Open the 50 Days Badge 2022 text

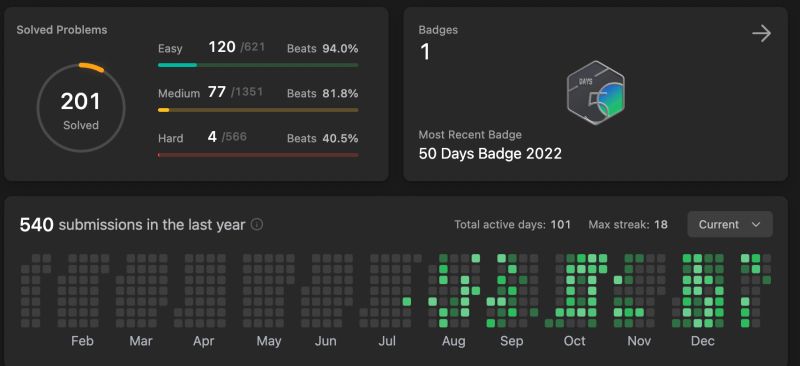pyautogui.click(x=490, y=154)
